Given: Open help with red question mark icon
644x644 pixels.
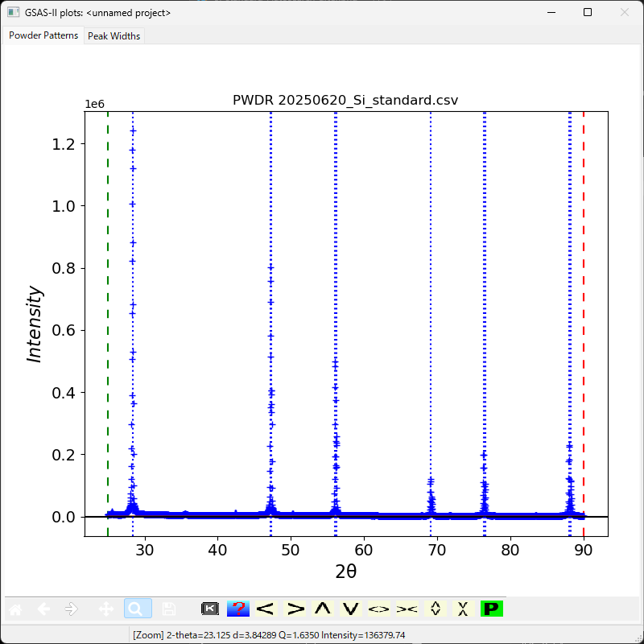Looking at the screenshot, I should coord(237,609).
